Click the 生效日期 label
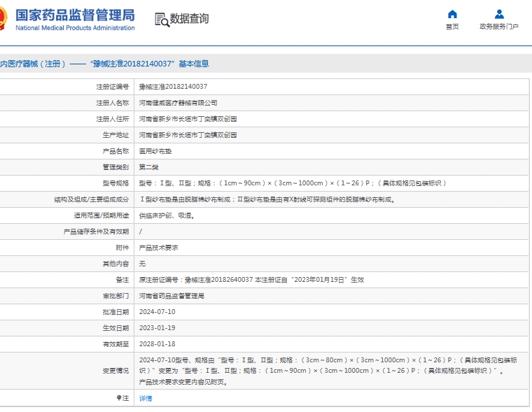 point(115,328)
